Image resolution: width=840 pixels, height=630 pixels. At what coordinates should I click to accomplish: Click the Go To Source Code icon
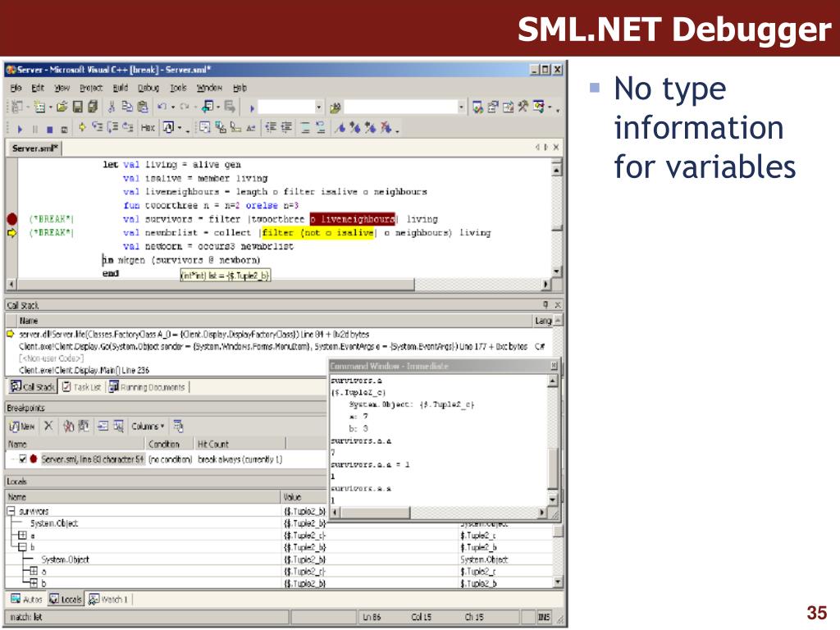[x=103, y=426]
